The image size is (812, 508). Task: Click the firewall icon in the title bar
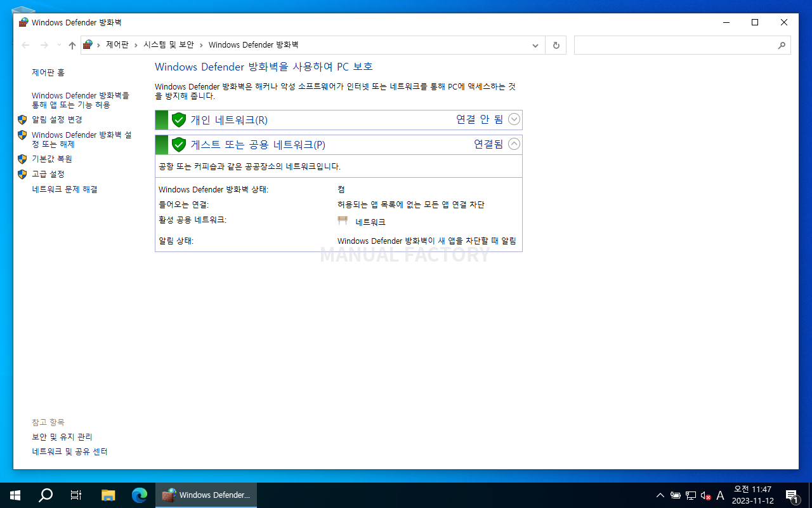pos(23,22)
